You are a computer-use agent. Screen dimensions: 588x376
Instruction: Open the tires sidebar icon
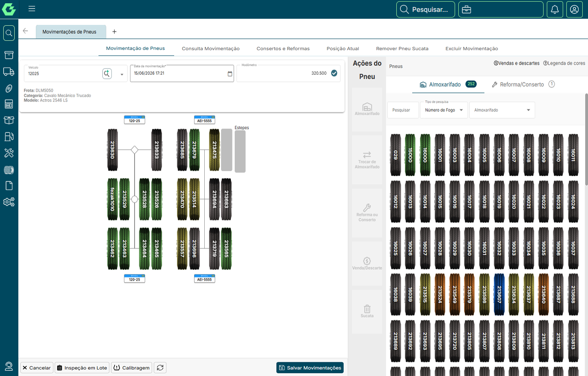click(9, 170)
